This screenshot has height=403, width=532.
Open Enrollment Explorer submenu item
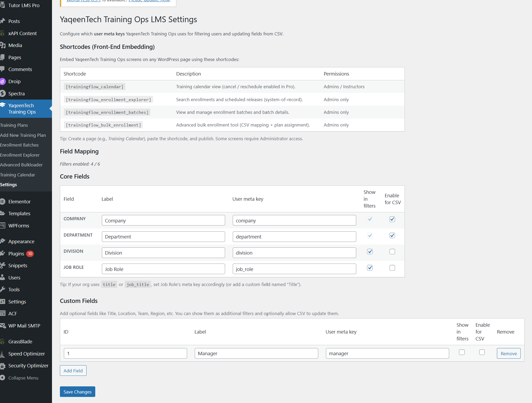pos(20,155)
